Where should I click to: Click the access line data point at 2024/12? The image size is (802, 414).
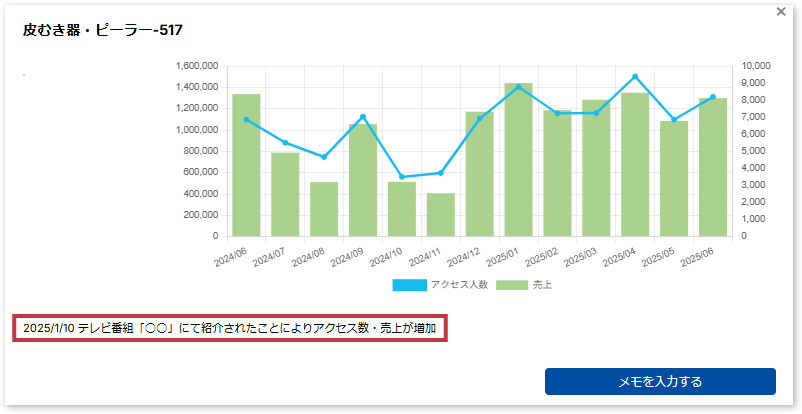(x=480, y=118)
